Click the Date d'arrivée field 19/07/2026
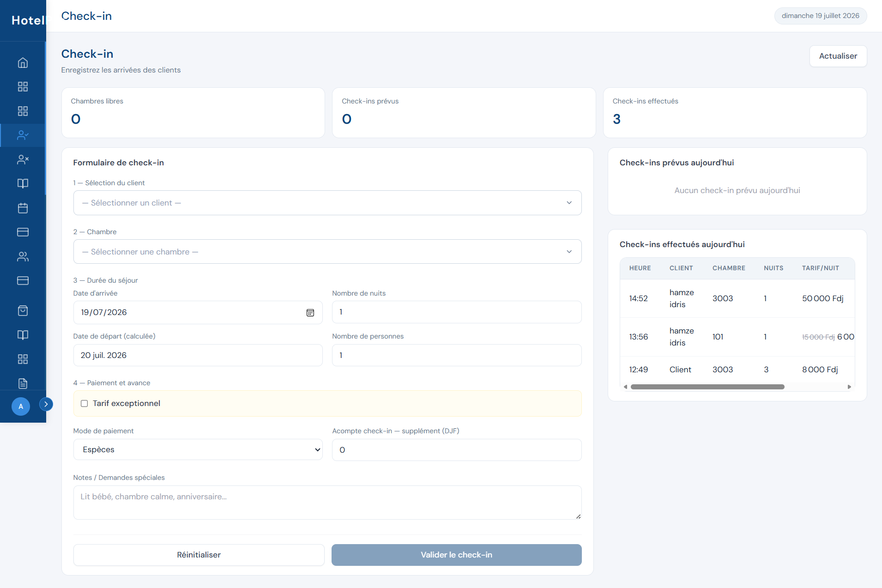882x588 pixels. [198, 313]
